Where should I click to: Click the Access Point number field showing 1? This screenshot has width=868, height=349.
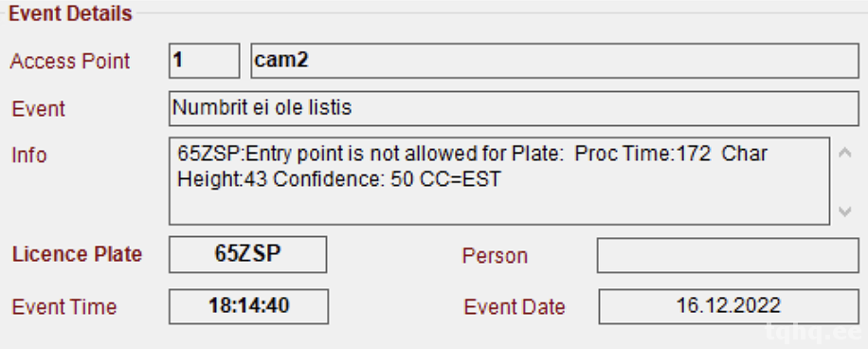[x=205, y=61]
